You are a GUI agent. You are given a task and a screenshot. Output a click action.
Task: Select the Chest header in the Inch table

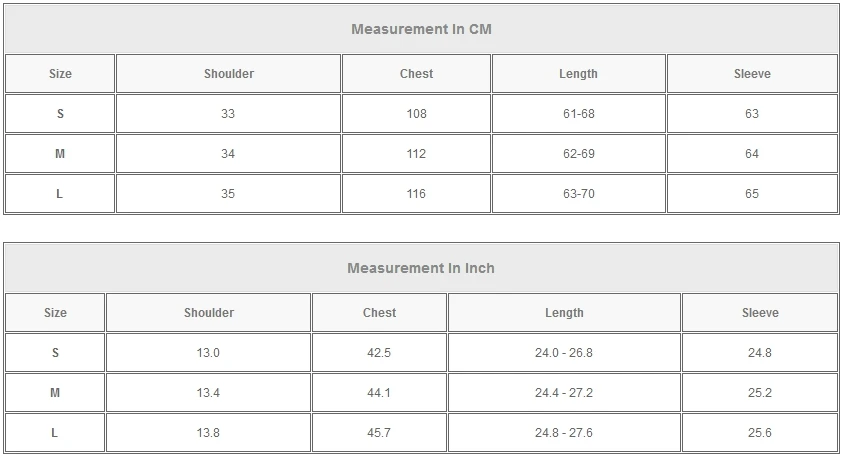(379, 313)
